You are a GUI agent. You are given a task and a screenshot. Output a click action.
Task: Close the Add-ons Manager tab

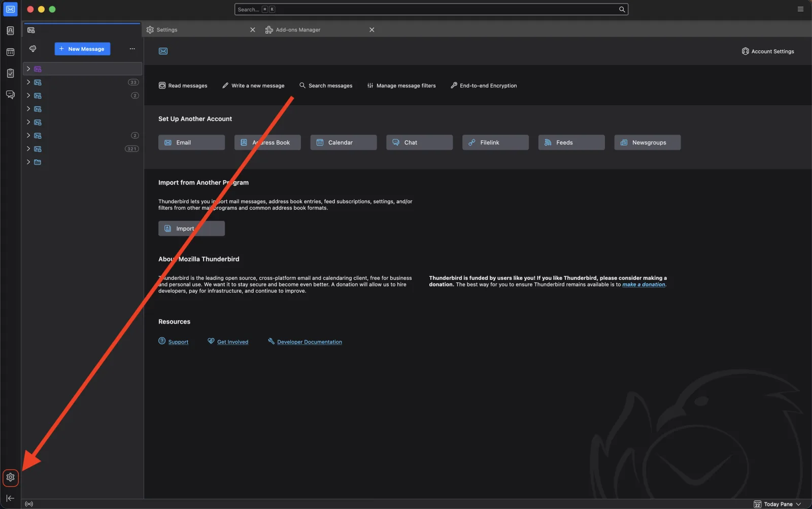pos(371,29)
